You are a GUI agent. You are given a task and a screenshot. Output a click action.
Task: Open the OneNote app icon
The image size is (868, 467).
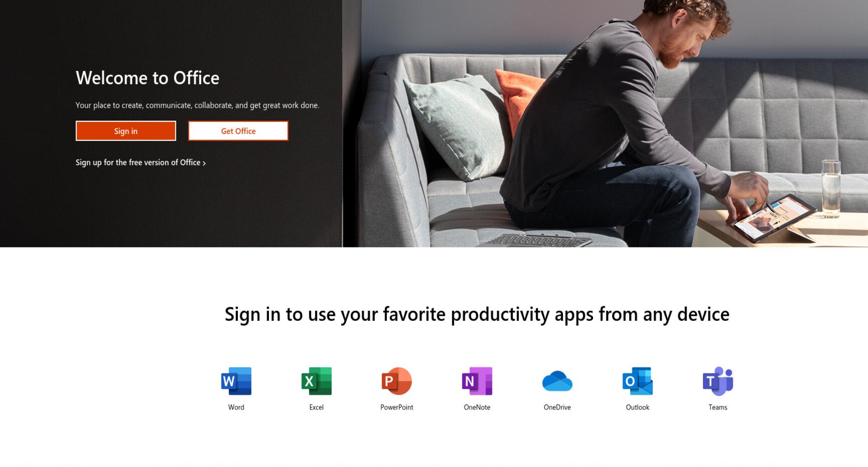(477, 381)
